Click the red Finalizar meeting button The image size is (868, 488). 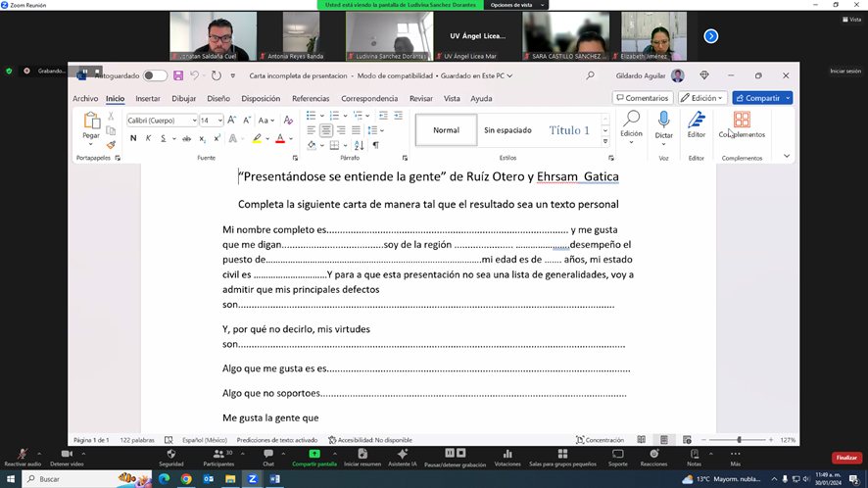pos(845,458)
